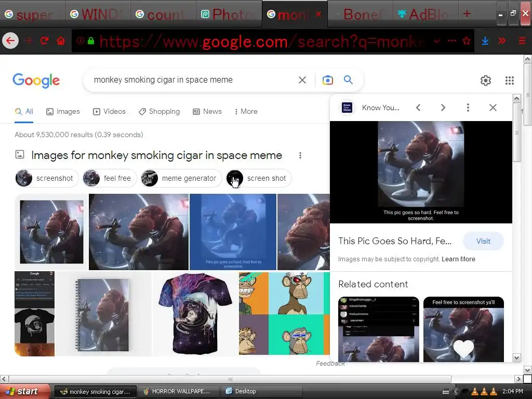Open the keyboard icon in system tray
The width and height of the screenshot is (532, 399).
coord(446,392)
